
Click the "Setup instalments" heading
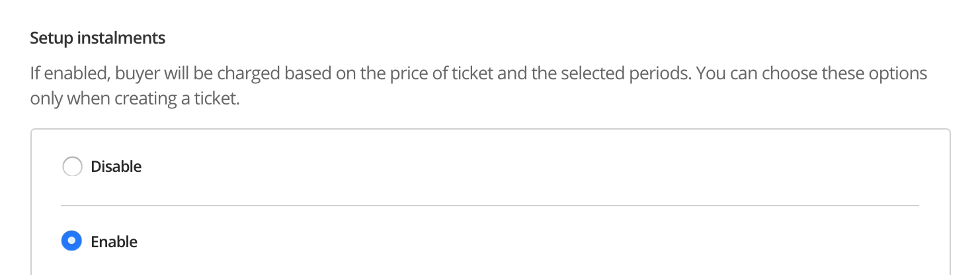(98, 38)
